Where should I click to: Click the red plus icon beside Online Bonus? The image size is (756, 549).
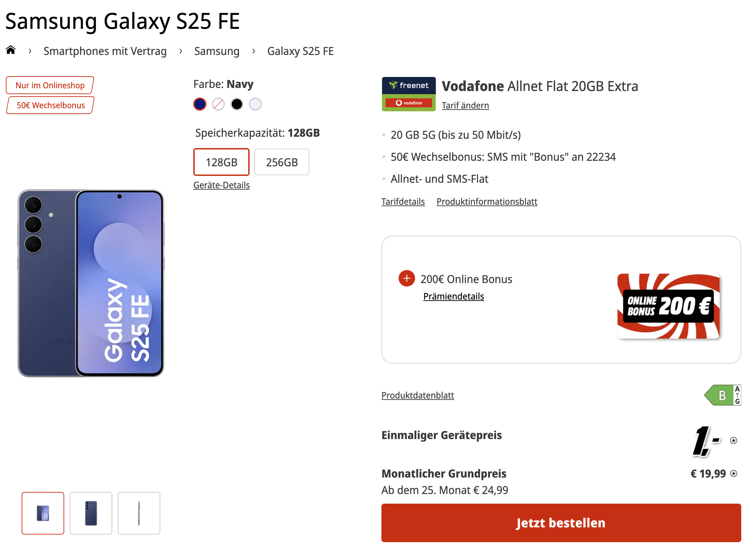point(406,278)
